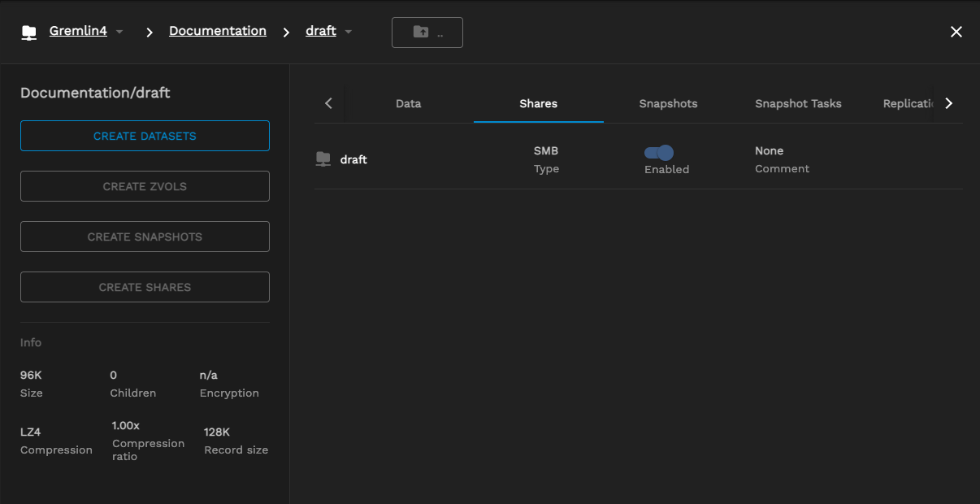The height and width of the screenshot is (504, 980).
Task: Click the Create Snapshots button
Action: pyautogui.click(x=145, y=237)
